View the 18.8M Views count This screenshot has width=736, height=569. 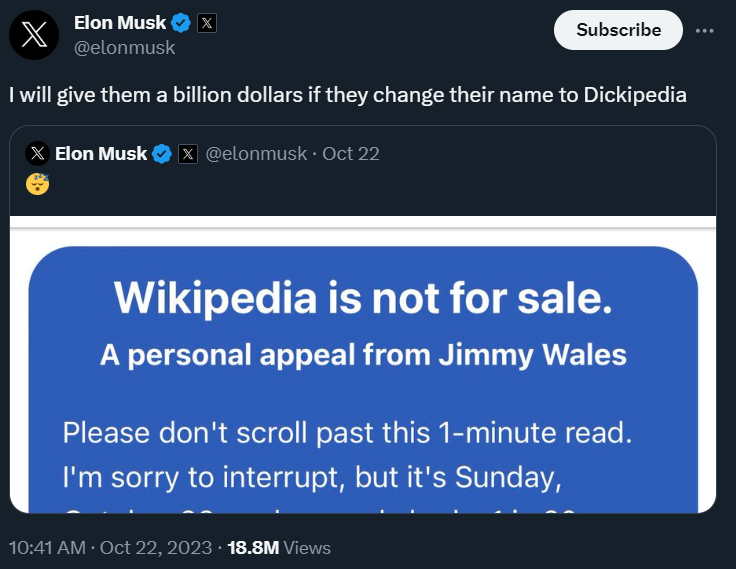click(280, 547)
